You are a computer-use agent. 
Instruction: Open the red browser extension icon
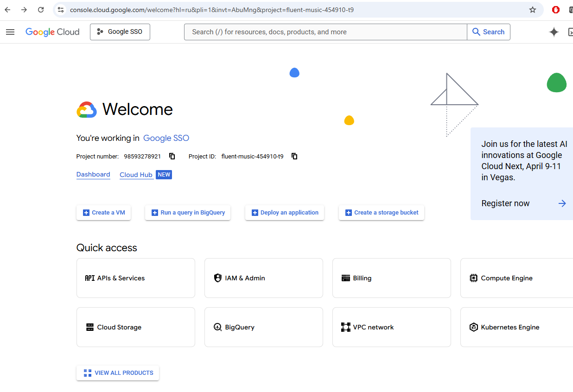pyautogui.click(x=556, y=10)
